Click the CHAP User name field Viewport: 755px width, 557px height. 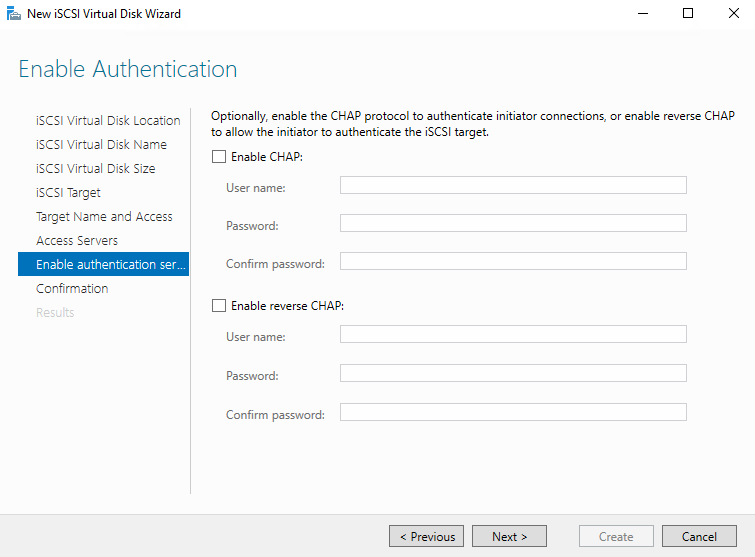click(513, 185)
